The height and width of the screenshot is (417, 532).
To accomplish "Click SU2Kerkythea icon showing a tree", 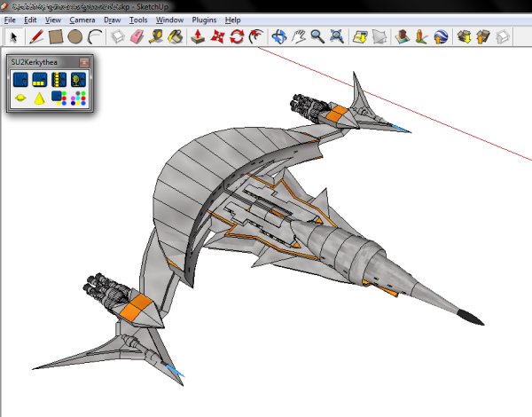I will 78,80.
